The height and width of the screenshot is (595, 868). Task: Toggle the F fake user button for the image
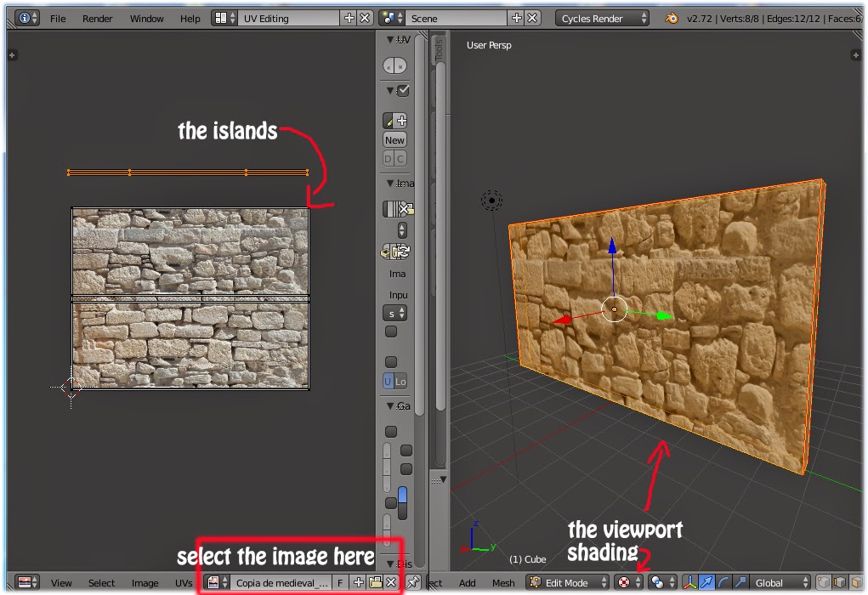(340, 582)
